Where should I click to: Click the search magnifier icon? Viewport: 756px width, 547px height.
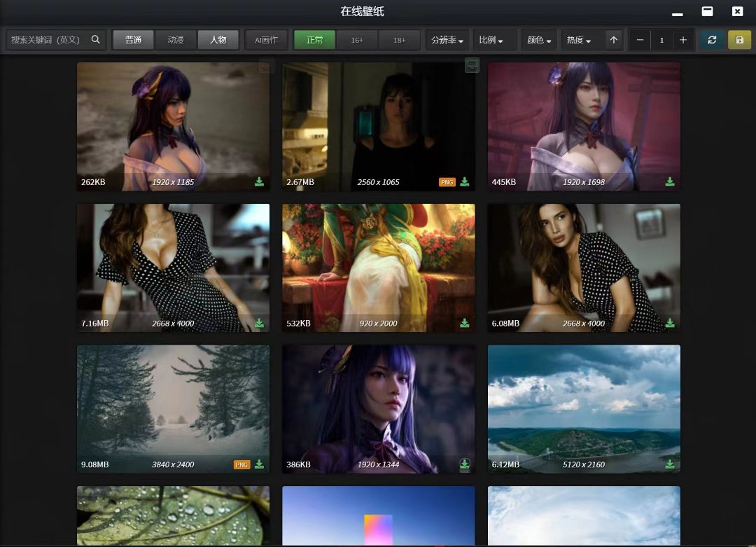(96, 40)
